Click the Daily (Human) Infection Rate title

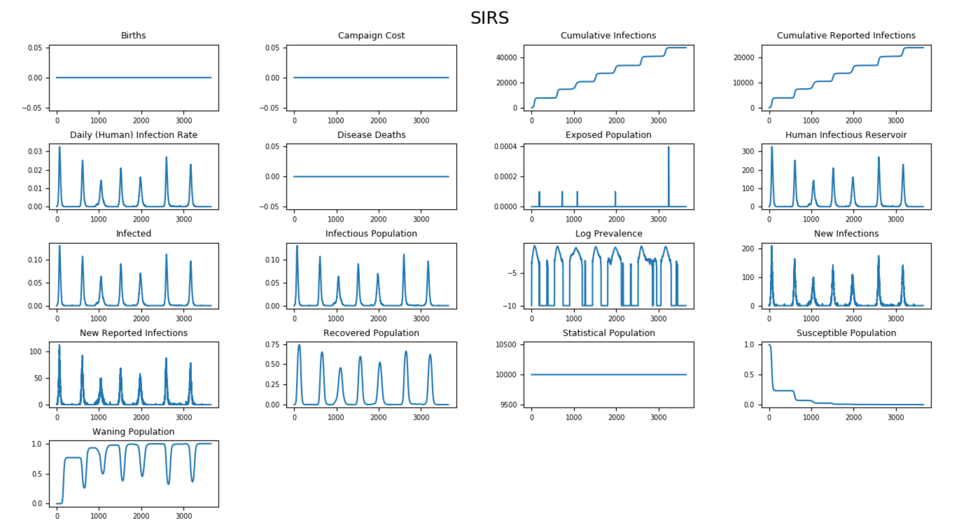tap(133, 135)
